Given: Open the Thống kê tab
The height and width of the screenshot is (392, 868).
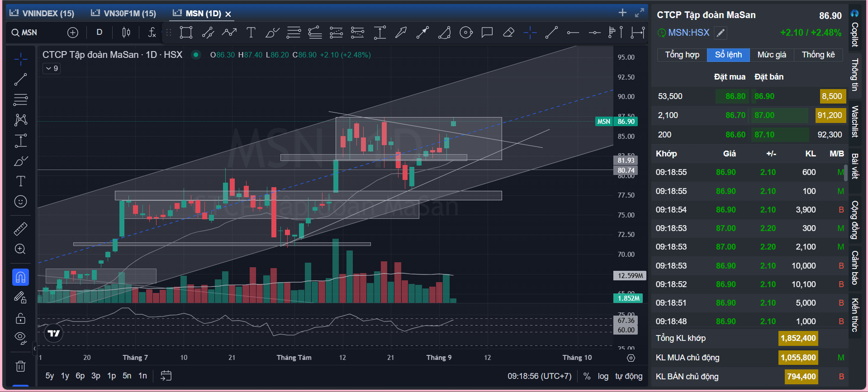Looking at the screenshot, I should [818, 55].
